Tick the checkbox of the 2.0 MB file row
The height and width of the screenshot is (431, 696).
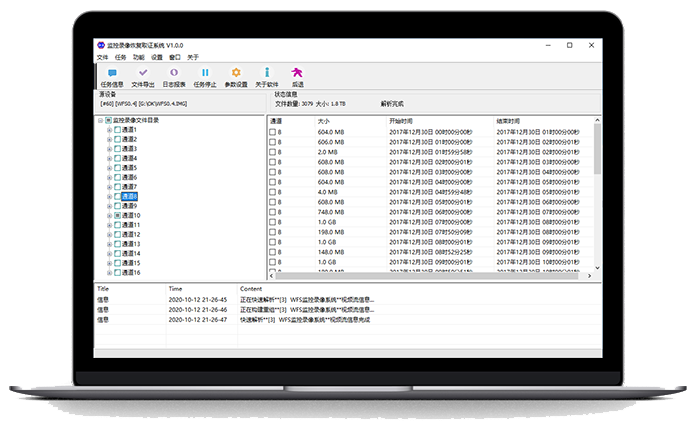pos(273,151)
